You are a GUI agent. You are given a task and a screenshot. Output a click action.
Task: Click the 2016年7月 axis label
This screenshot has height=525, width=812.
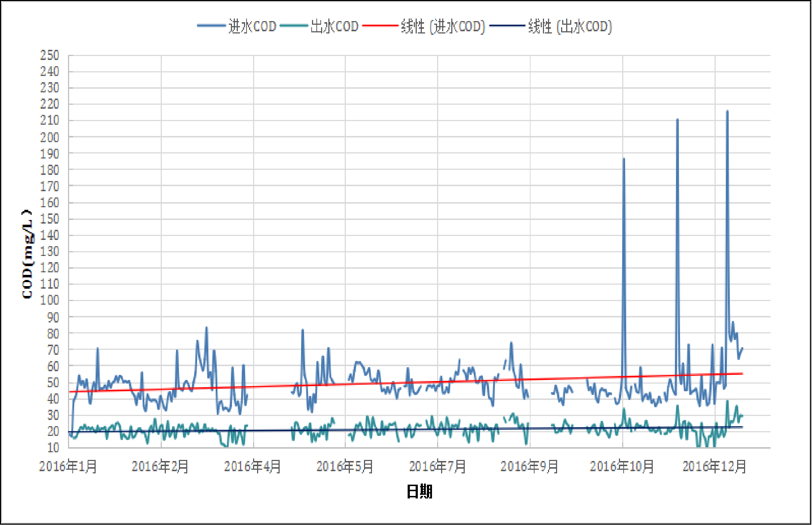coord(437,466)
